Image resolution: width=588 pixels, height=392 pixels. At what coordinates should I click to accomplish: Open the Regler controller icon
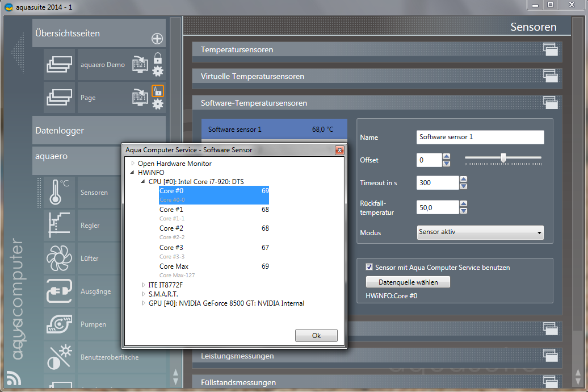click(60, 225)
